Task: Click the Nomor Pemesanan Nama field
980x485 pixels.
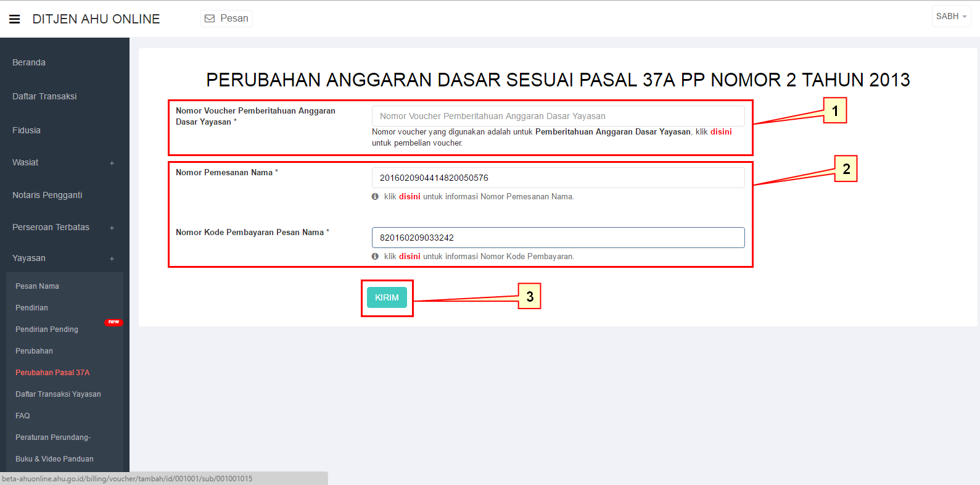Action: 558,178
